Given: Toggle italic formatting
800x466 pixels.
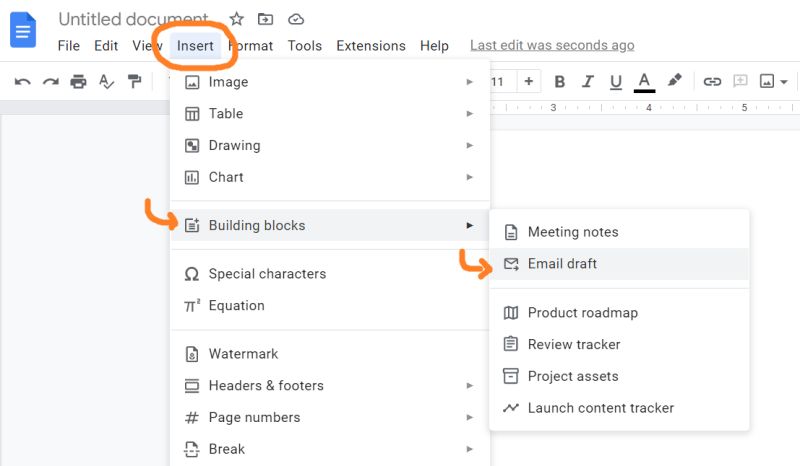Looking at the screenshot, I should [588, 82].
